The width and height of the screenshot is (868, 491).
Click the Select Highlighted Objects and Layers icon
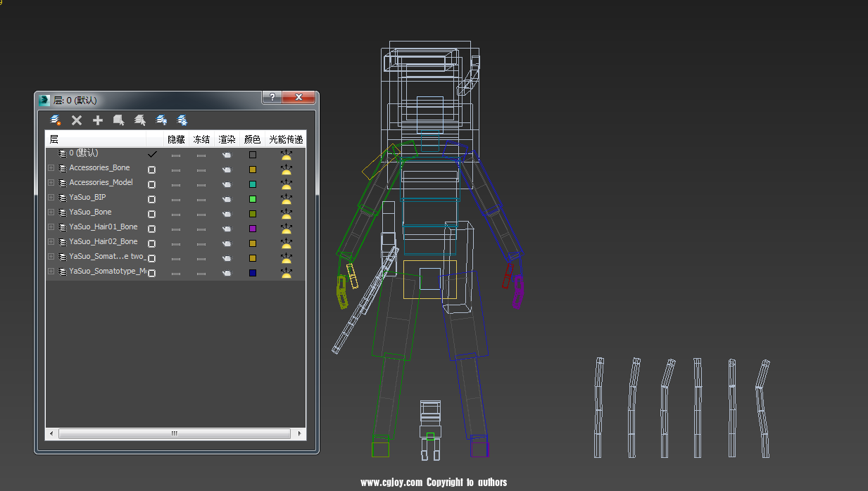coord(119,120)
